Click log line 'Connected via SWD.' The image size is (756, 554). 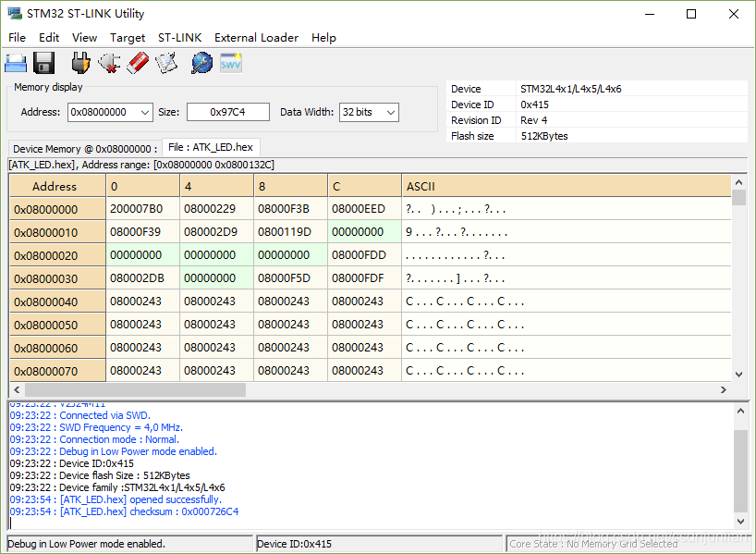[x=80, y=415]
